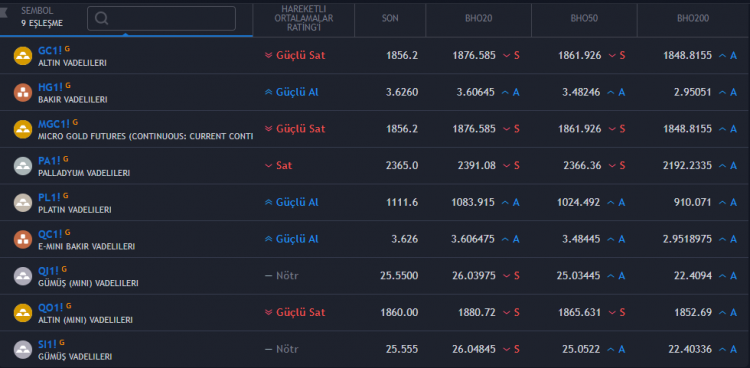Open the GC1! ticker link
The image size is (750, 368).
click(50, 50)
